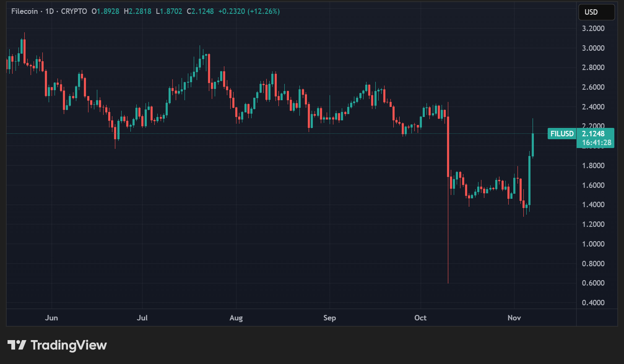Click the Oct label on the time axis
This screenshot has width=624, height=364.
coord(420,317)
